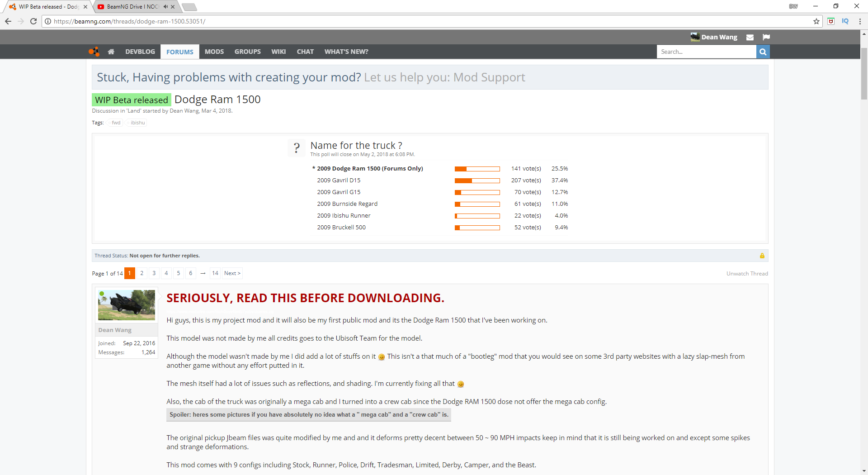Click the browser address bar
The height and width of the screenshot is (475, 868).
(432, 21)
